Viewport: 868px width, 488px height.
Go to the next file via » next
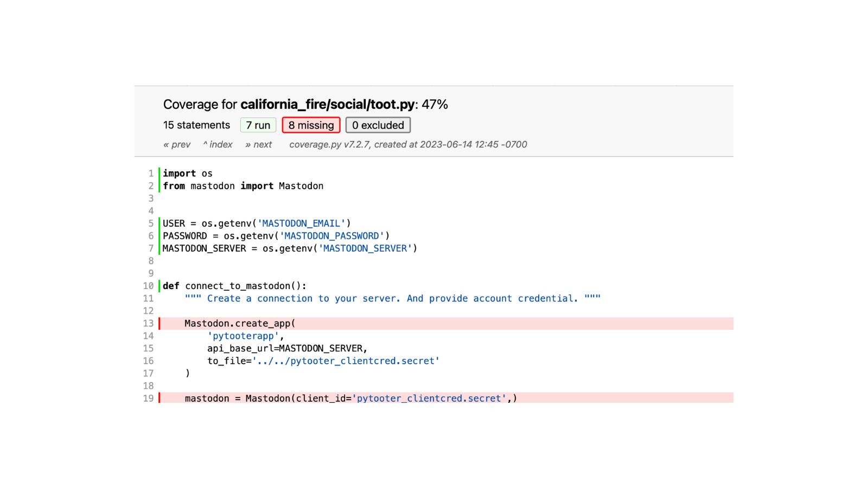coord(258,144)
